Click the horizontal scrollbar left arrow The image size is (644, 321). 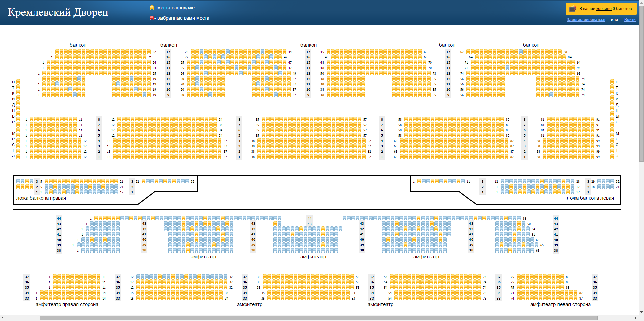click(3, 318)
